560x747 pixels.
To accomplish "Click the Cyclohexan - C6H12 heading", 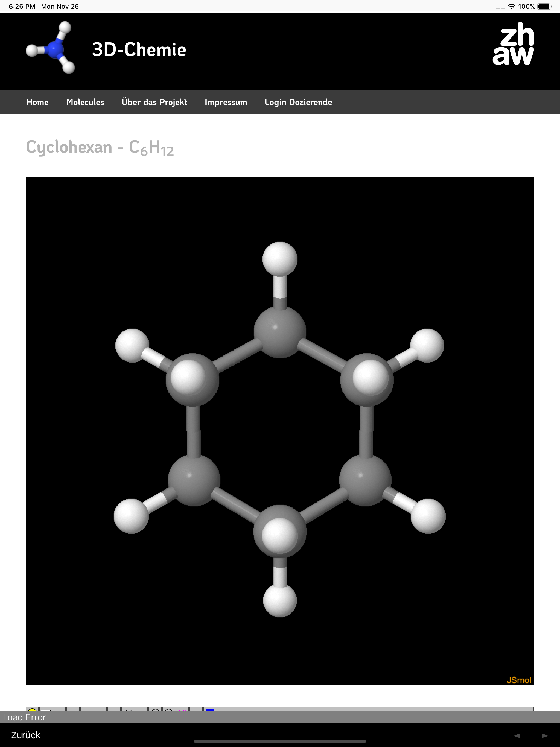I will [x=100, y=148].
